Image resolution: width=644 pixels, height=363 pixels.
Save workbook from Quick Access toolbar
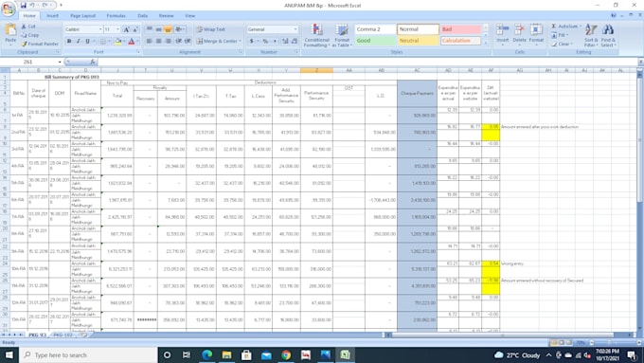click(x=24, y=6)
